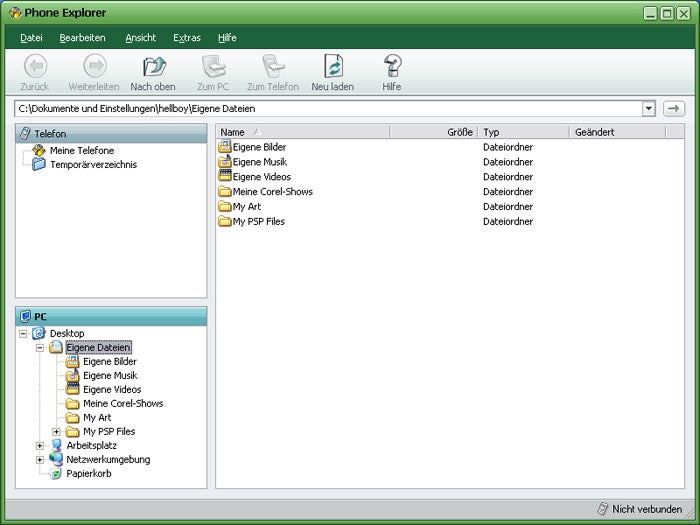Open the Ansicht menu
The image size is (700, 525).
(141, 38)
